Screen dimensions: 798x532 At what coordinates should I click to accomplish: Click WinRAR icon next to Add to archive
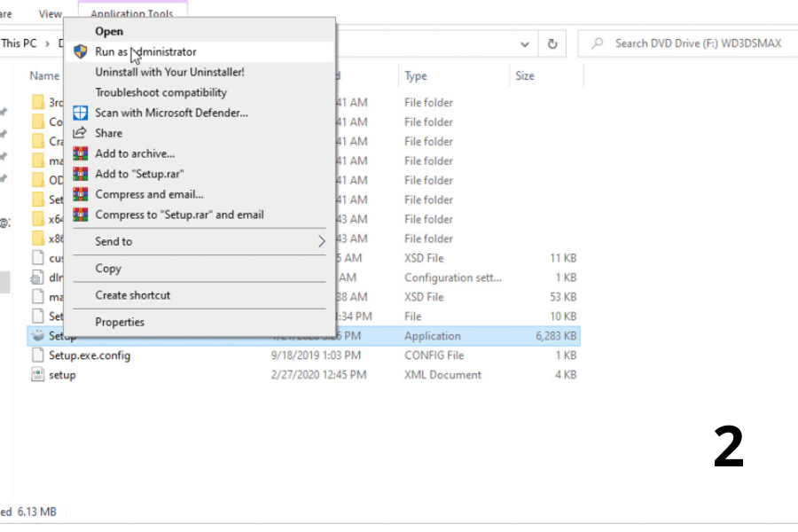click(81, 153)
